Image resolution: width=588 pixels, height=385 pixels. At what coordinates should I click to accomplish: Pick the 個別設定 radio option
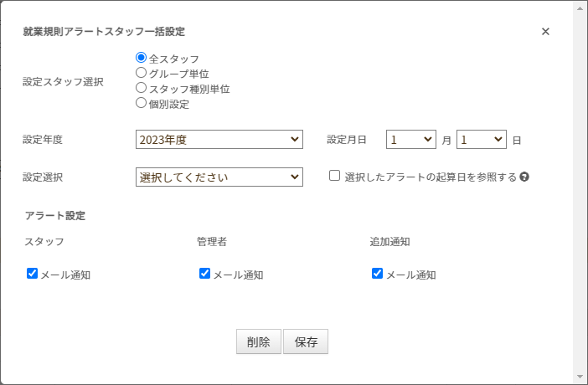[141, 103]
